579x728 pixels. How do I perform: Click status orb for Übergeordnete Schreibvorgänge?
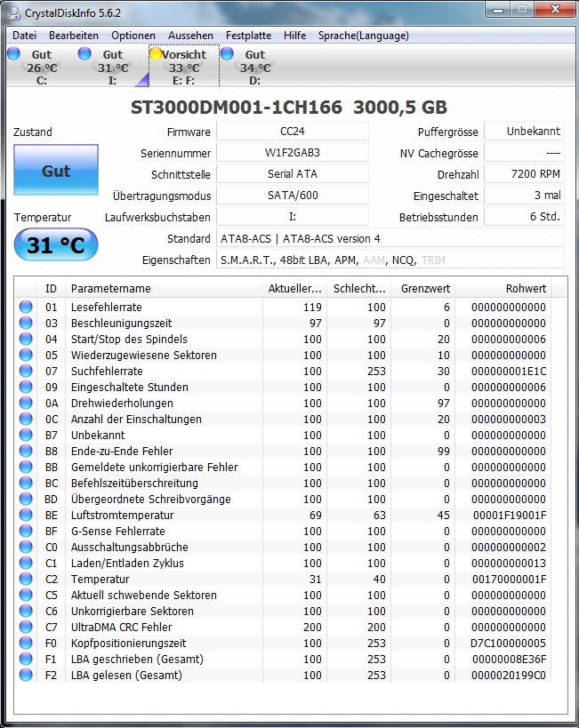[26, 499]
